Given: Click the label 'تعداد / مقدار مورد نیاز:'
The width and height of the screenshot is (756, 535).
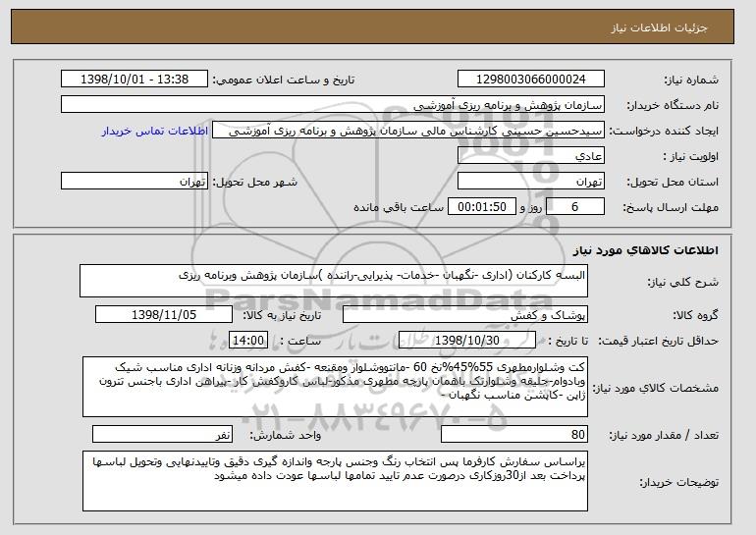Looking at the screenshot, I should coord(664,435).
